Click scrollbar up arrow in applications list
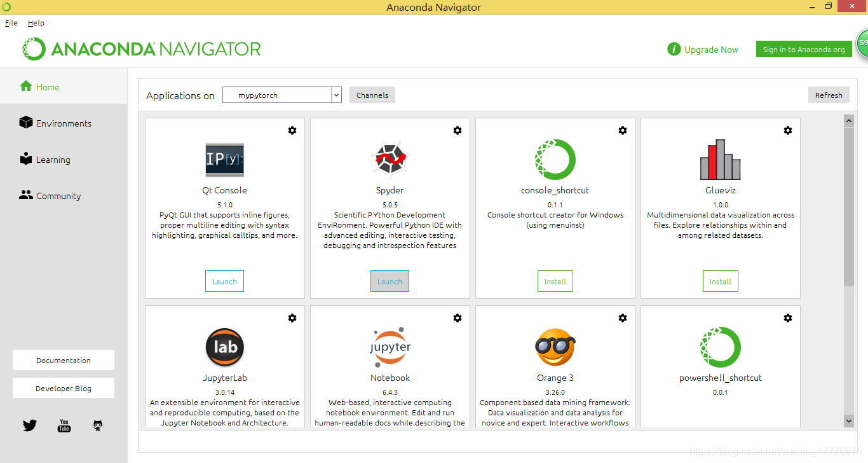 coord(848,120)
